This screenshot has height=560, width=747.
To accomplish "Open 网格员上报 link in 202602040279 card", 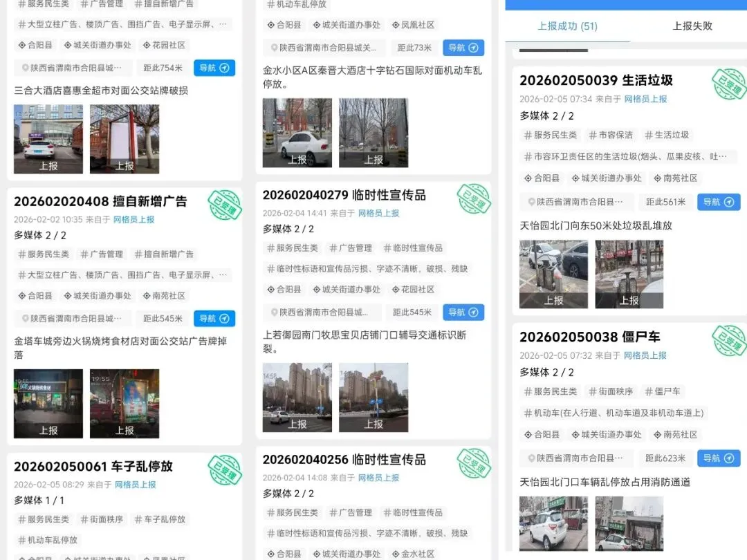I will pyautogui.click(x=379, y=214).
